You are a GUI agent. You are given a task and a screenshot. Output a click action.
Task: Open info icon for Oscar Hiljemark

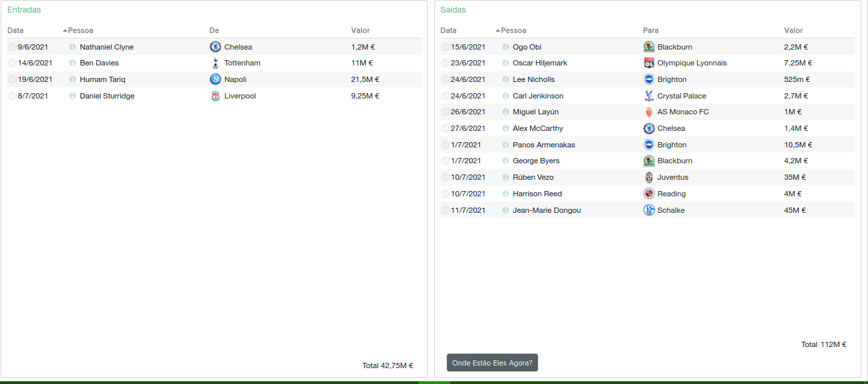pos(506,63)
